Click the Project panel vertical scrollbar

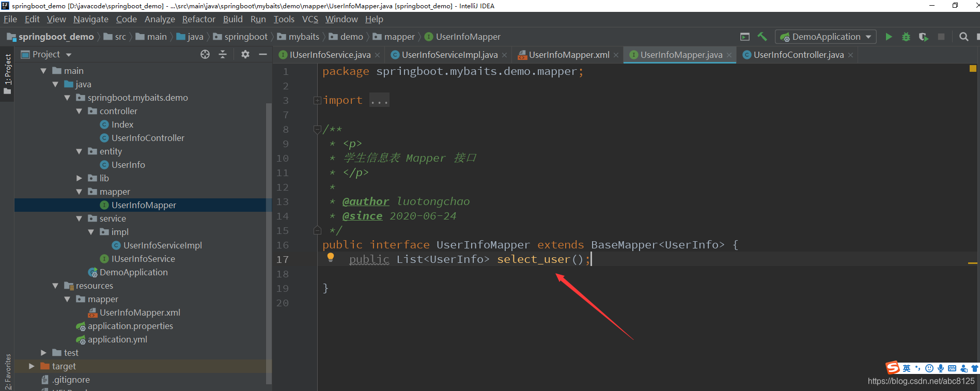[269, 243]
